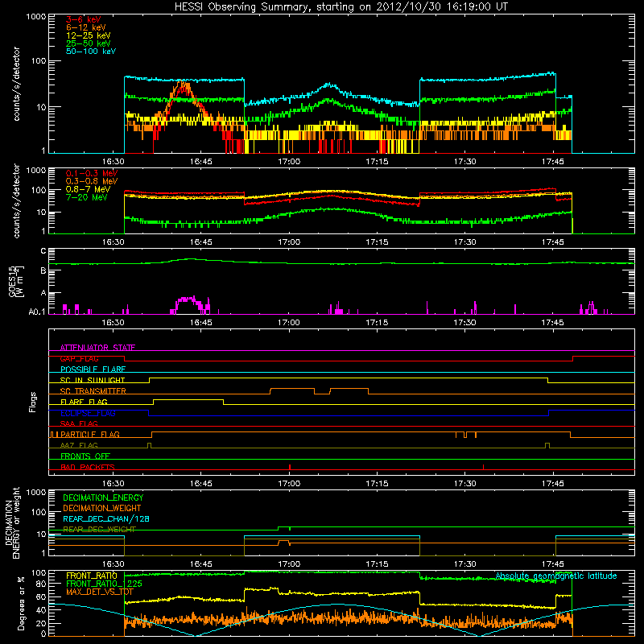Screen dimensions: 644x644
Task: Click the '0.3-0.8 MeV' legend label
Action: tap(92, 181)
